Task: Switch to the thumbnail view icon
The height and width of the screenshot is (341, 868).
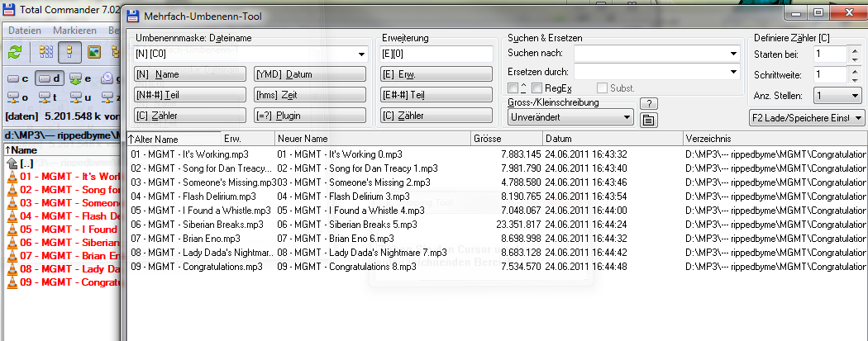Action: 95,52
